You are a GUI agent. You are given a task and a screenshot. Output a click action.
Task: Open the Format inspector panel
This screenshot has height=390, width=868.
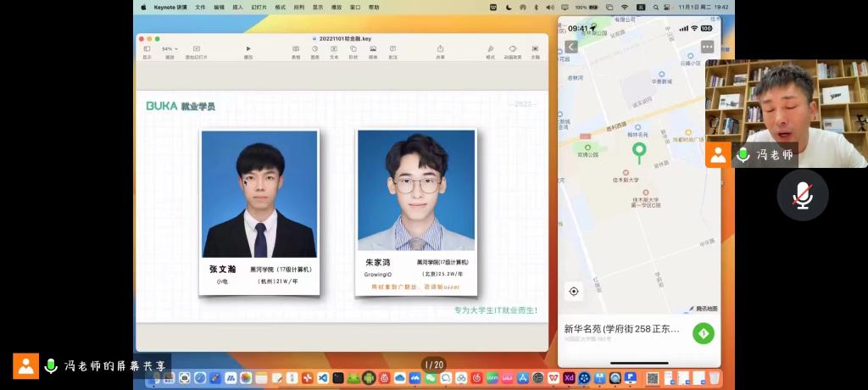490,50
